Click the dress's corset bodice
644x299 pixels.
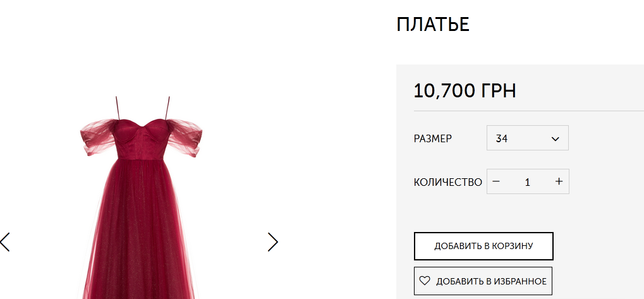tap(142, 139)
